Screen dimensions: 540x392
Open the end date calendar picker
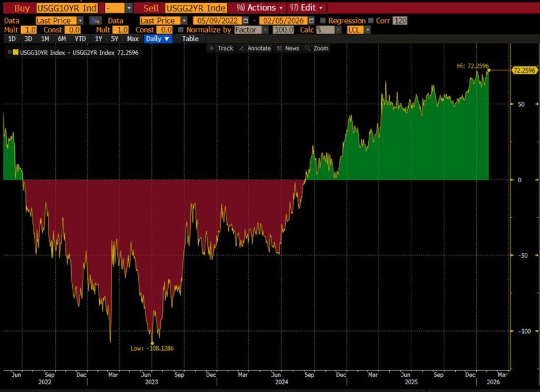tap(311, 21)
